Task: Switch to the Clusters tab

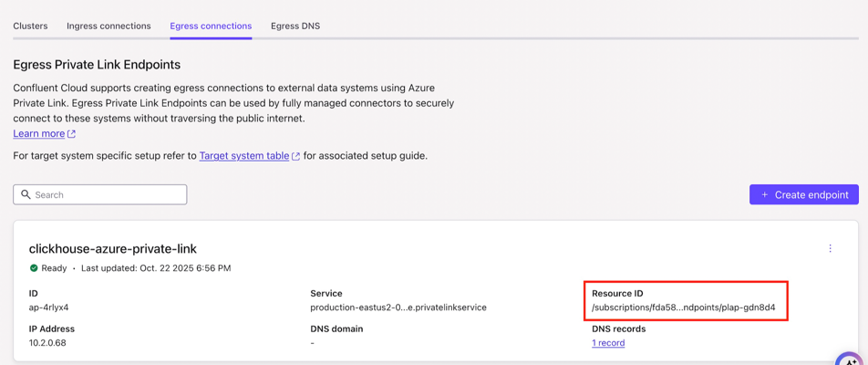Action: (x=30, y=26)
